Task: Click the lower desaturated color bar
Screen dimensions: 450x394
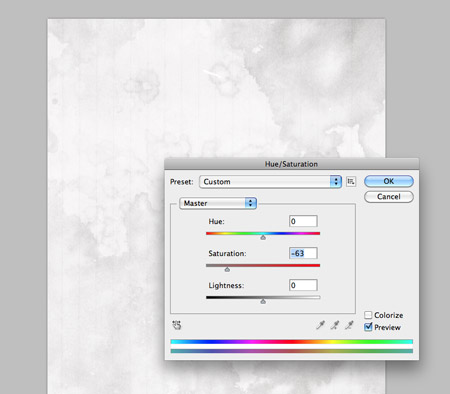Action: tap(292, 351)
